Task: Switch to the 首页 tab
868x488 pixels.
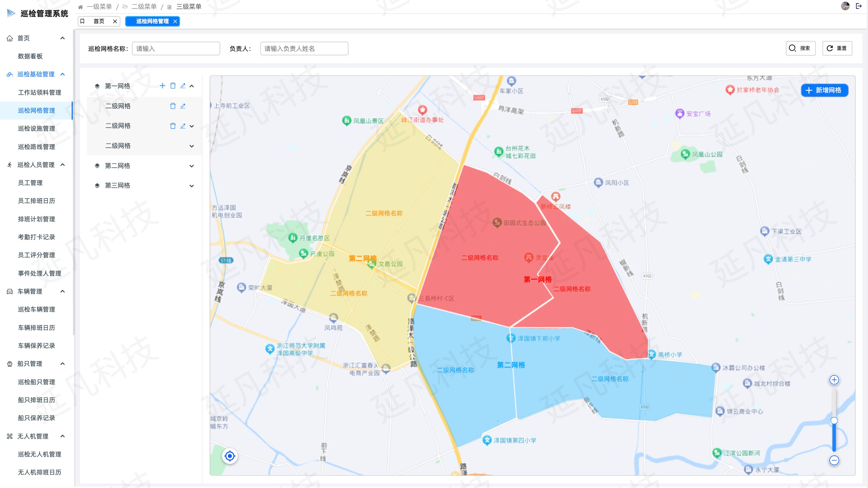Action: 99,21
